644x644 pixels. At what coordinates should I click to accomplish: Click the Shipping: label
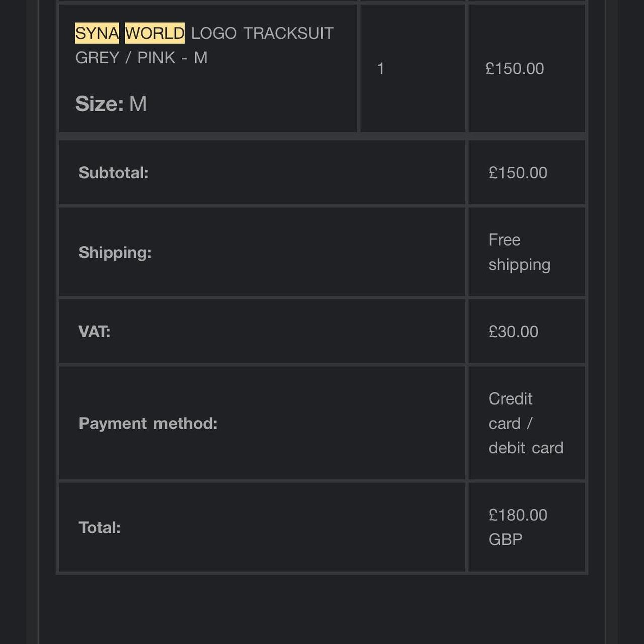(x=115, y=252)
